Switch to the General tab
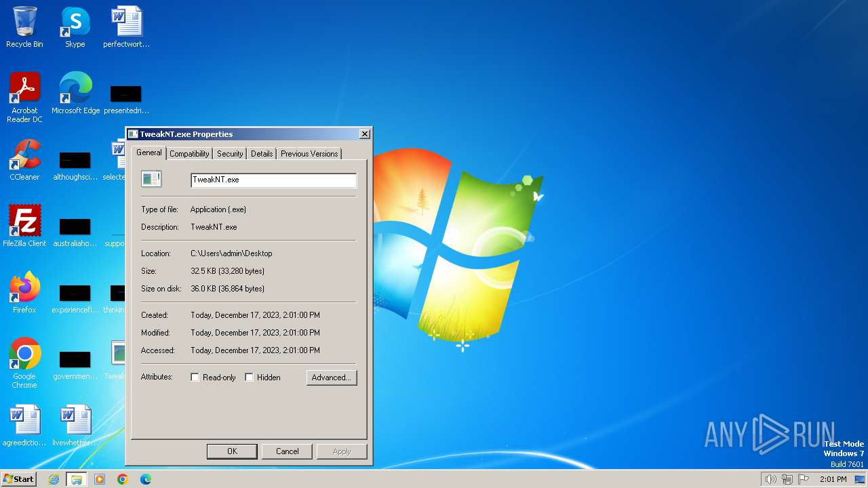Viewport: 868px width, 488px height. click(x=149, y=152)
